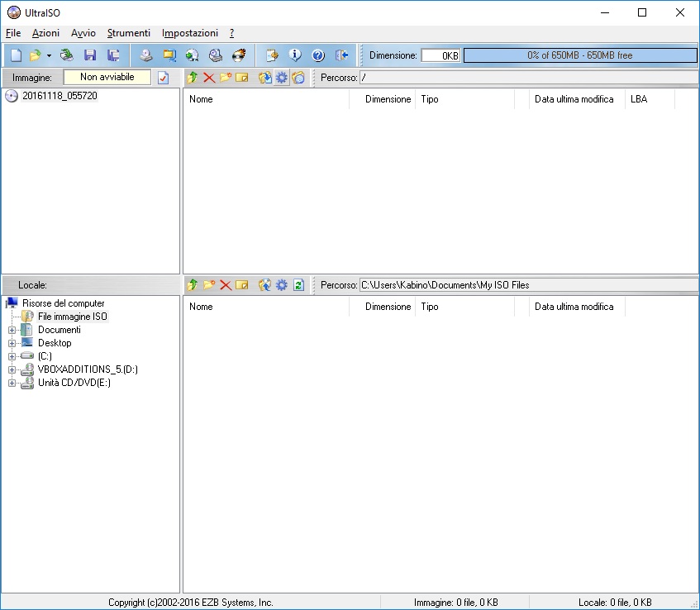Open help with the question mark icon
The width and height of the screenshot is (700, 610).
tap(318, 55)
